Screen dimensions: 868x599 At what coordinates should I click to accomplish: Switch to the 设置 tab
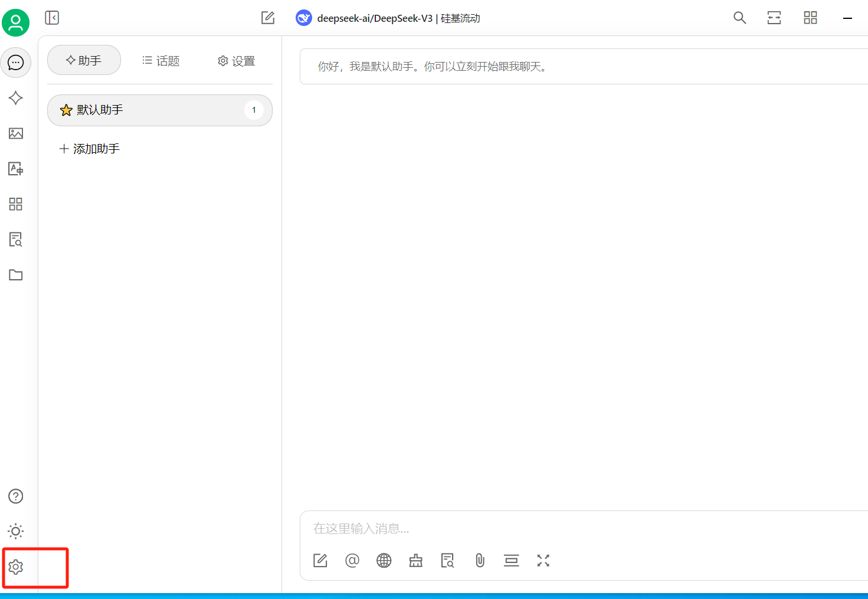pos(236,61)
